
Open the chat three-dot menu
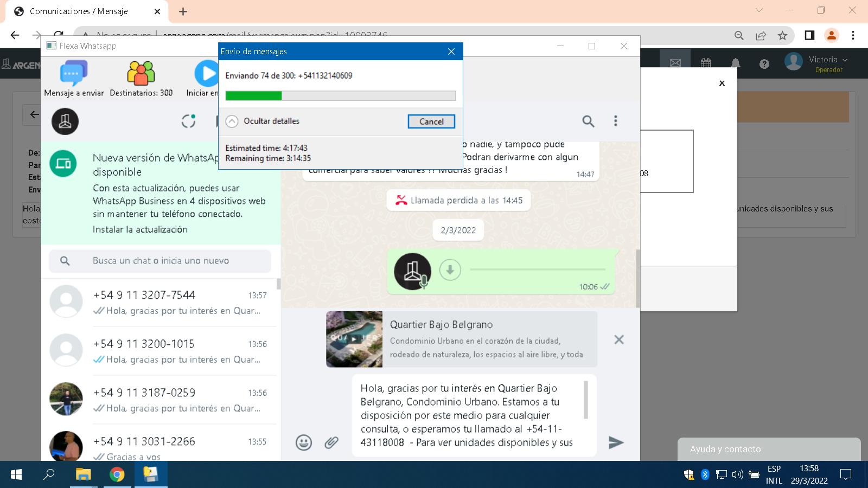click(615, 121)
